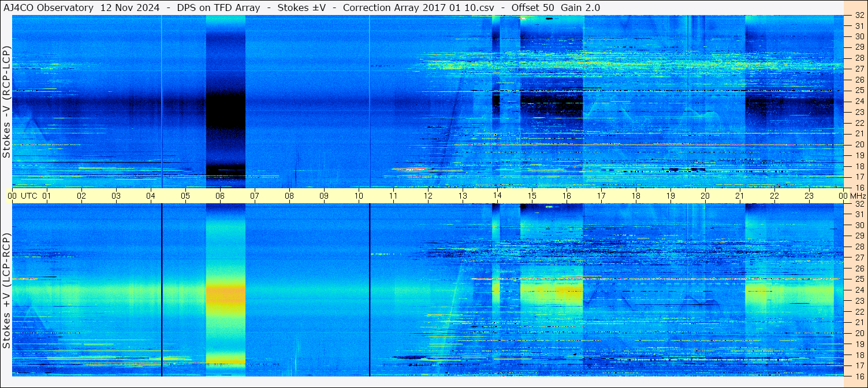Select 18 MHz tick of Stokes -V panel
868x388 pixels.
859,166
